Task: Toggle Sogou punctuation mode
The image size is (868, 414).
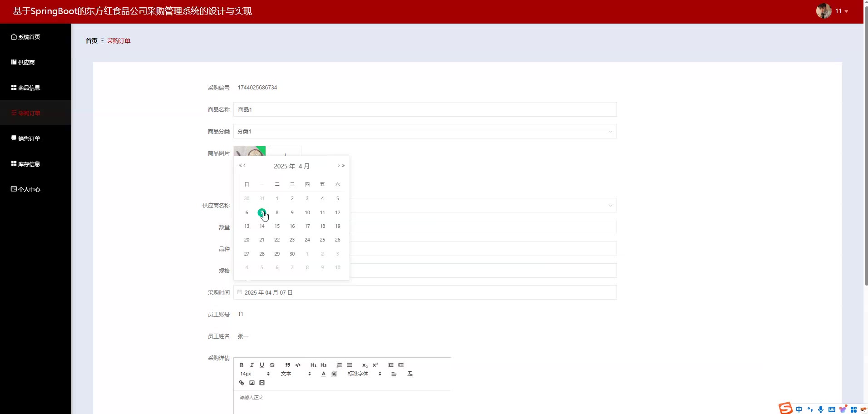Action: (810, 409)
